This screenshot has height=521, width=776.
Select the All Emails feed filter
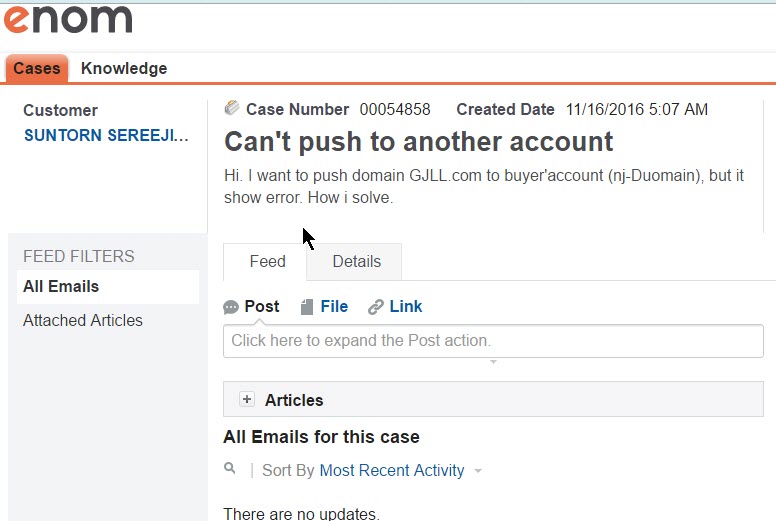click(x=61, y=287)
